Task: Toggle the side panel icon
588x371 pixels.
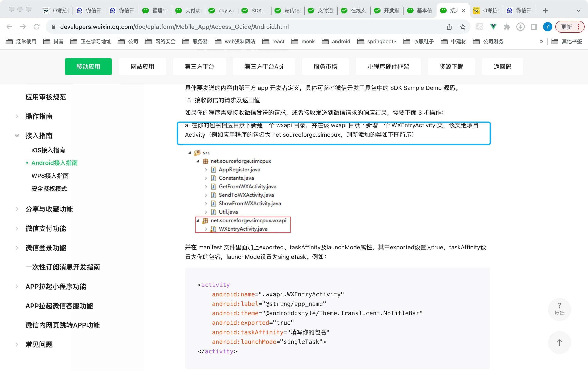Action: 534,26
